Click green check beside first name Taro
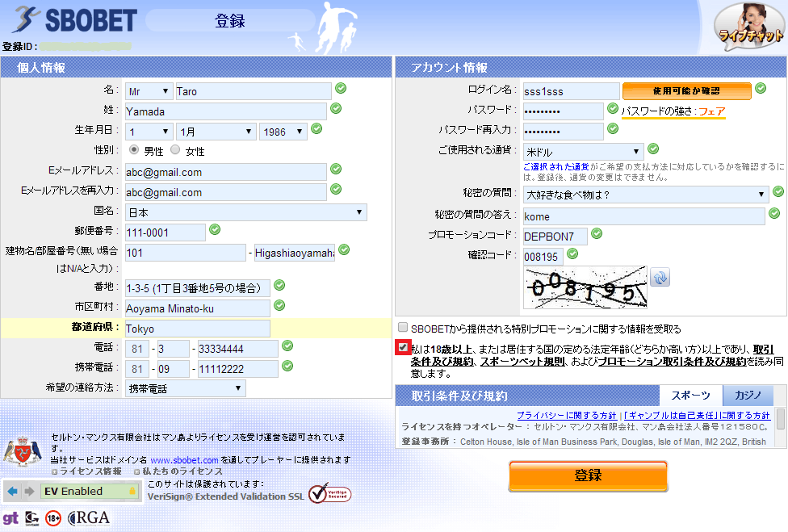 pyautogui.click(x=341, y=89)
